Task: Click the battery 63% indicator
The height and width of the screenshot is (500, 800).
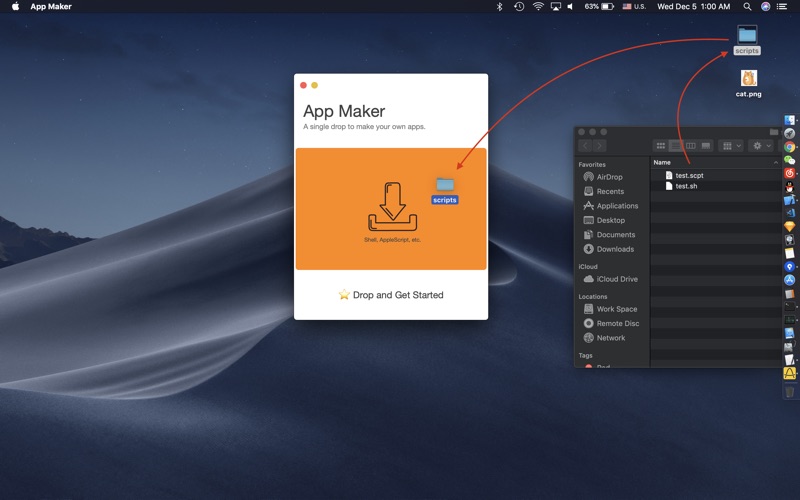Action: [x=599, y=7]
